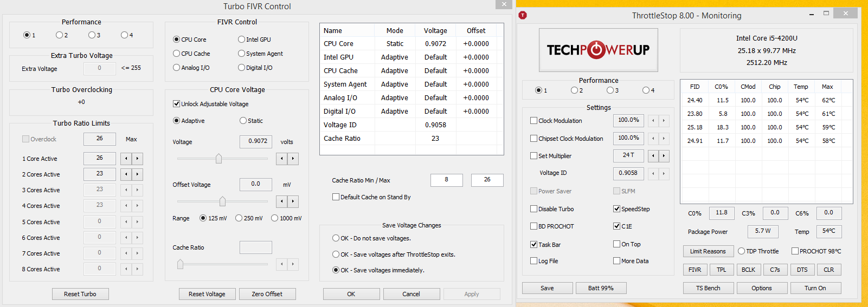Click Zero Offset button
The height and width of the screenshot is (307, 868).
coord(267,294)
